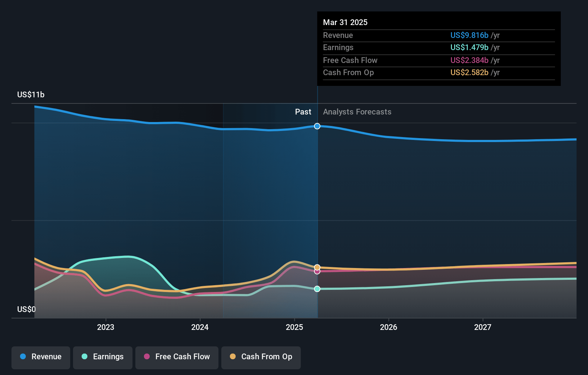The height and width of the screenshot is (375, 588).
Task: Click the Past label
Action: [x=303, y=112]
